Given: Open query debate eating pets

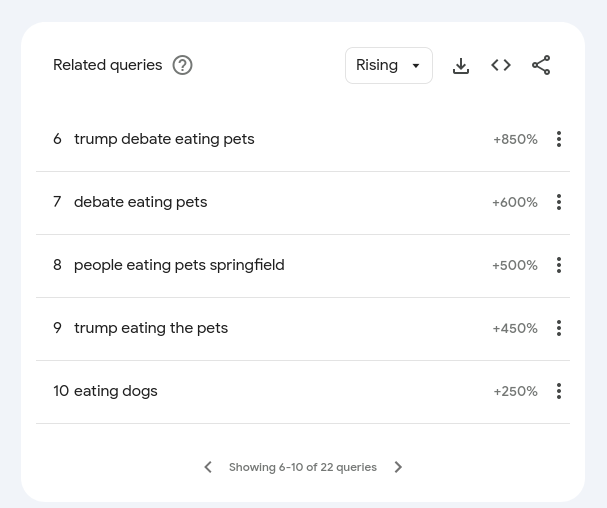Looking at the screenshot, I should (141, 202).
